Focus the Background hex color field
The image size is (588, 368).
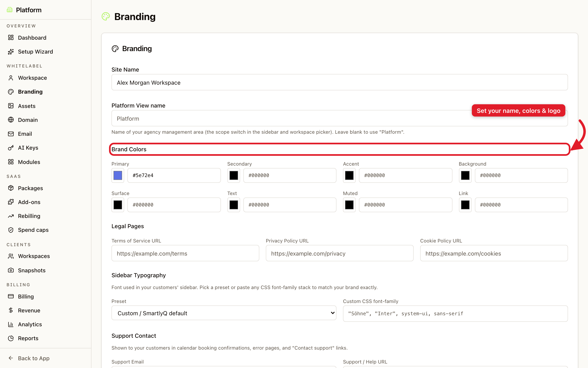coord(521,175)
